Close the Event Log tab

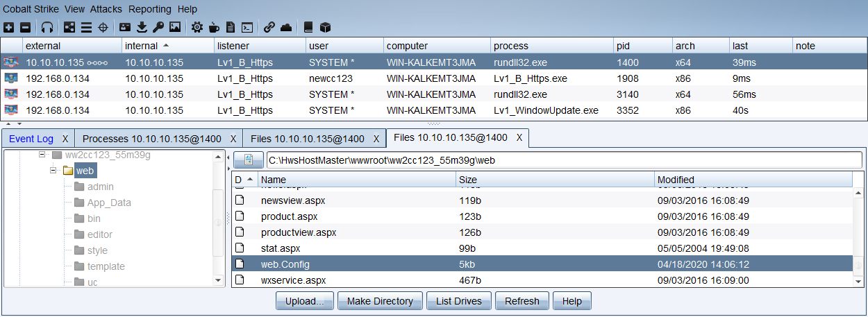(x=65, y=139)
